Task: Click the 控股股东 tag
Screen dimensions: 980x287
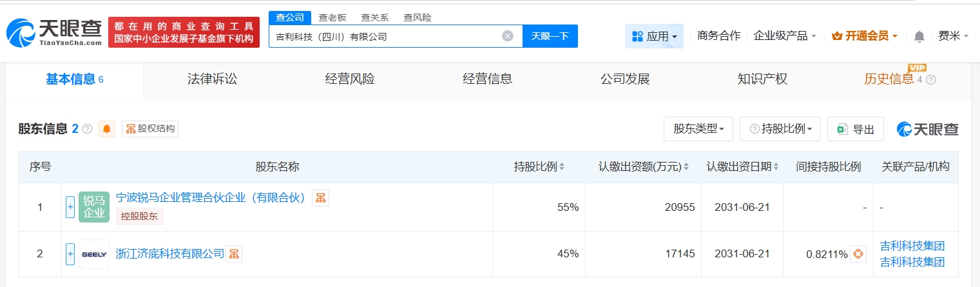Action: (140, 216)
